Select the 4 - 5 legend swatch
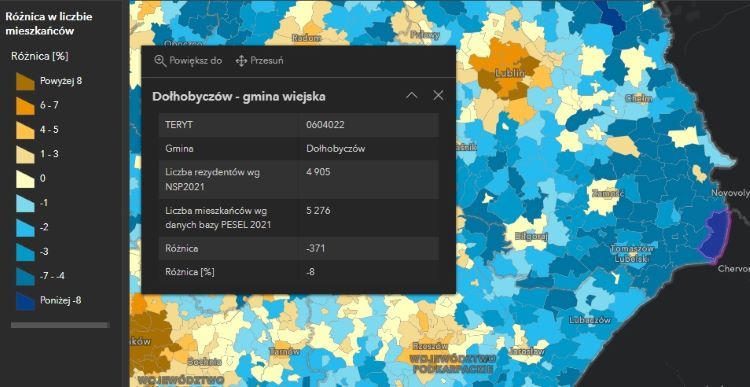Viewport: 750px width, 387px height. pyautogui.click(x=25, y=130)
